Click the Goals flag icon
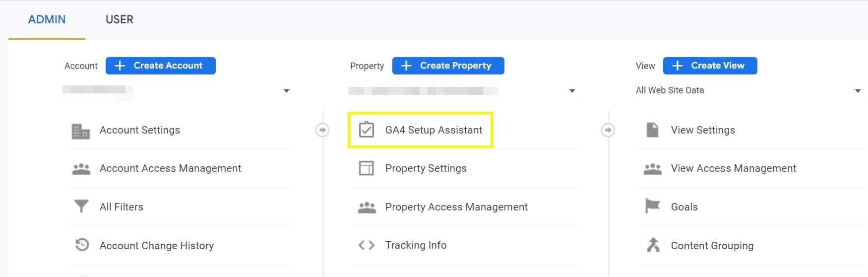Screen dimensions: 868x277 click(652, 206)
